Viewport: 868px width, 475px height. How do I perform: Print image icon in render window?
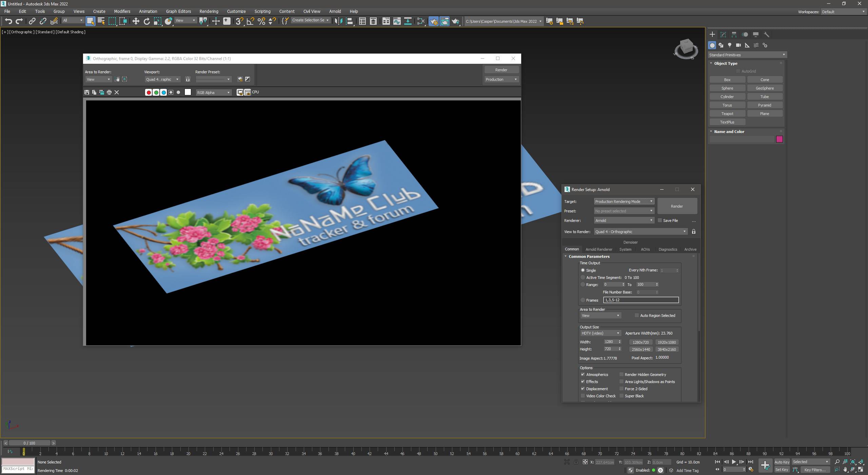(109, 92)
